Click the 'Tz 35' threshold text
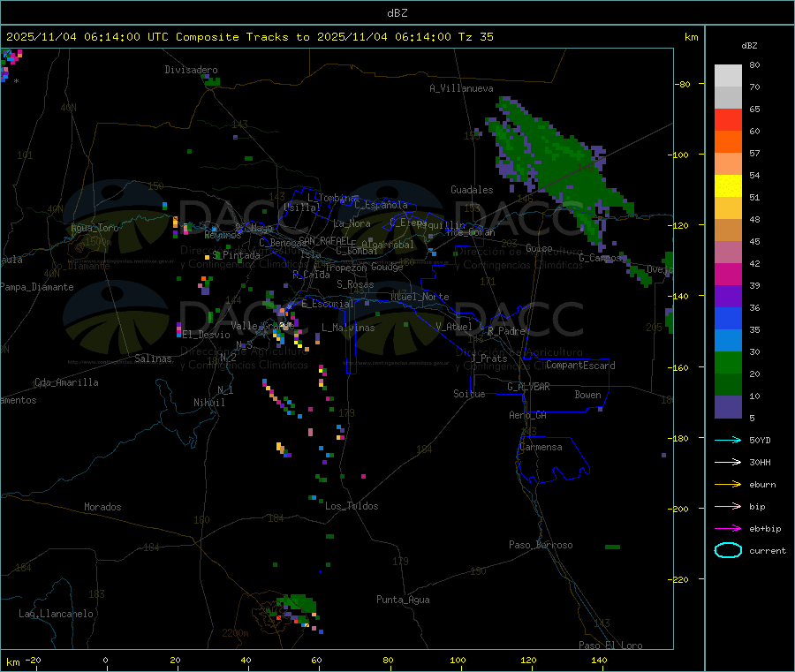This screenshot has height=672, width=795. point(475,37)
